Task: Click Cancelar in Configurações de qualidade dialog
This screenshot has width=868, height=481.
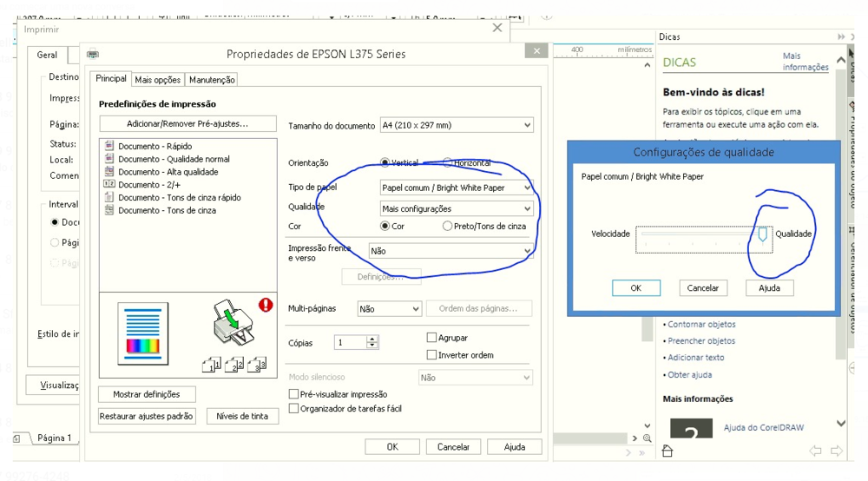Action: (703, 288)
